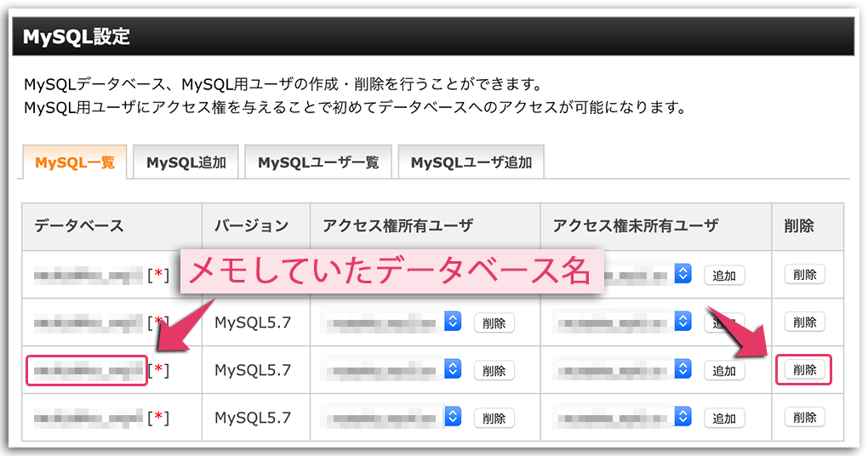Image resolution: width=868 pixels, height=456 pixels.
Task: Click first row's database 削除 button
Action: 804,275
